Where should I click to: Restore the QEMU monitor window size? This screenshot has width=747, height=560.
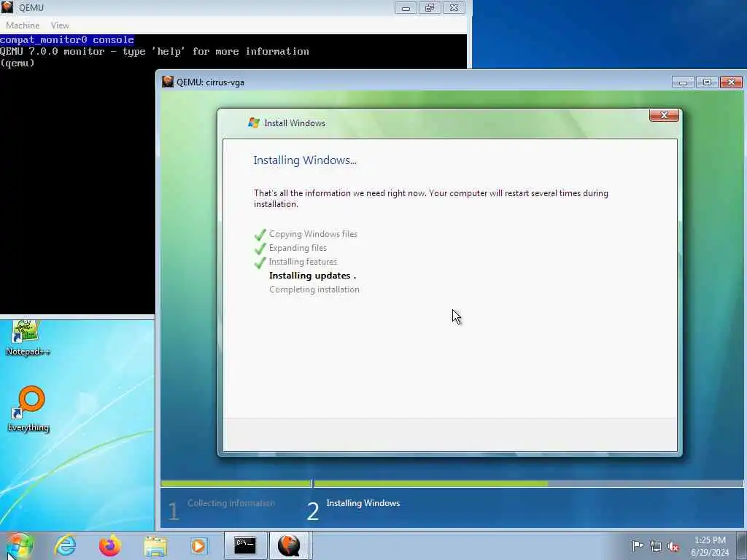(430, 7)
